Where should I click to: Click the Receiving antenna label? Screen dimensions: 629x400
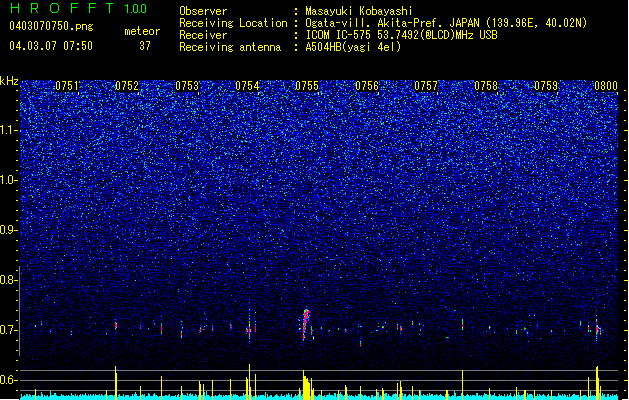point(230,47)
